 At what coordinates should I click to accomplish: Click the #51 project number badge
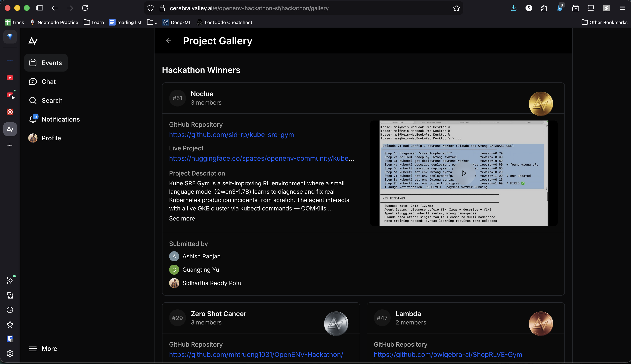(x=177, y=98)
